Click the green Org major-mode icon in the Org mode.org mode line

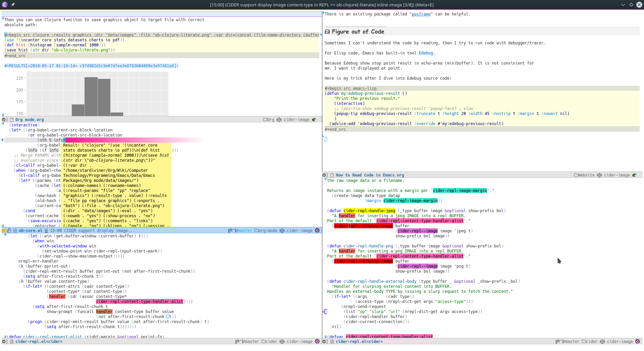point(314,120)
